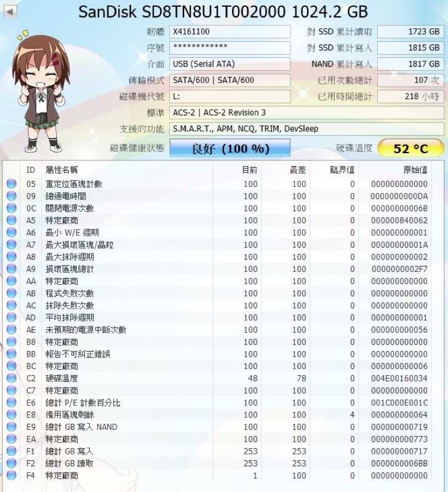Click the status orb for row A9
Screen dimensions: 448x492
tap(11, 269)
